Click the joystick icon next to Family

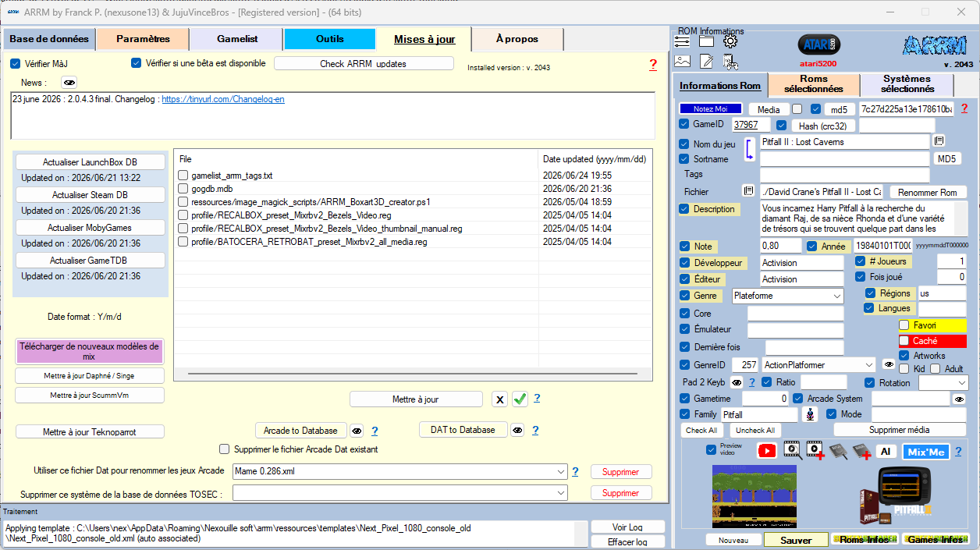811,415
